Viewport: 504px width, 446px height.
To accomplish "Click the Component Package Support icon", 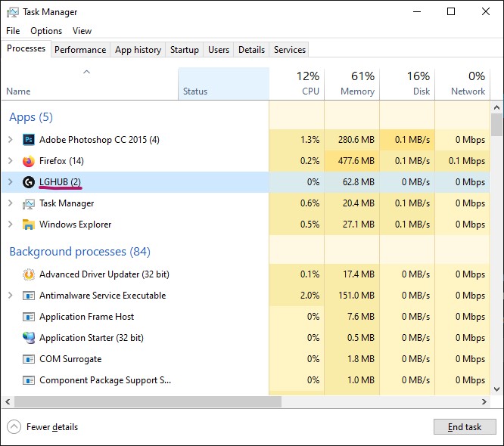I will [29, 380].
